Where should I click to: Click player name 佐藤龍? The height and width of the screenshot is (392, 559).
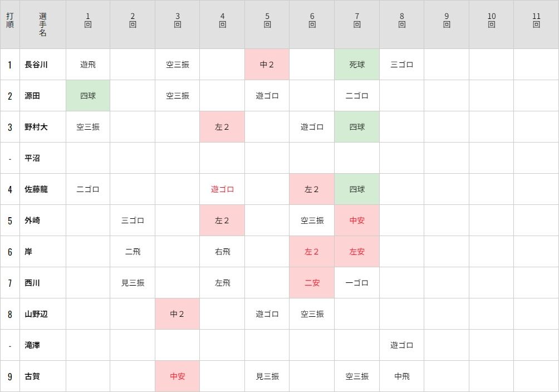click(x=36, y=189)
